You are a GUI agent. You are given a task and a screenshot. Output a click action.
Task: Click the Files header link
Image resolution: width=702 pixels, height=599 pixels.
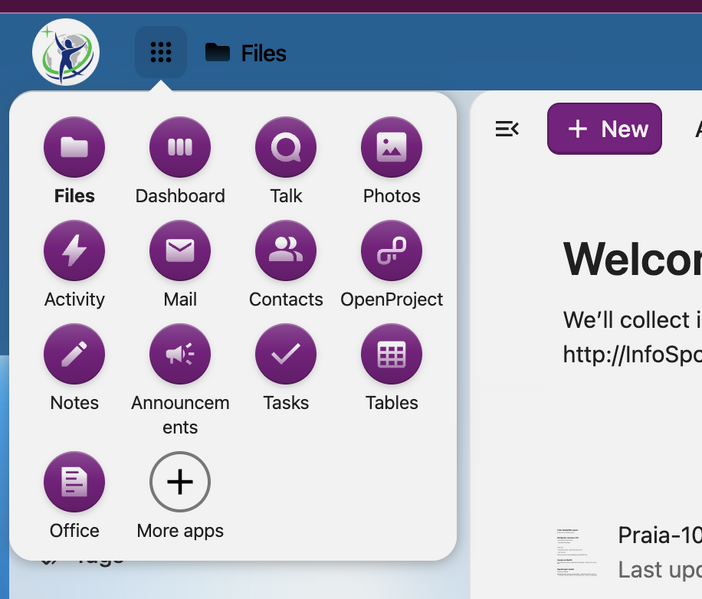click(245, 53)
